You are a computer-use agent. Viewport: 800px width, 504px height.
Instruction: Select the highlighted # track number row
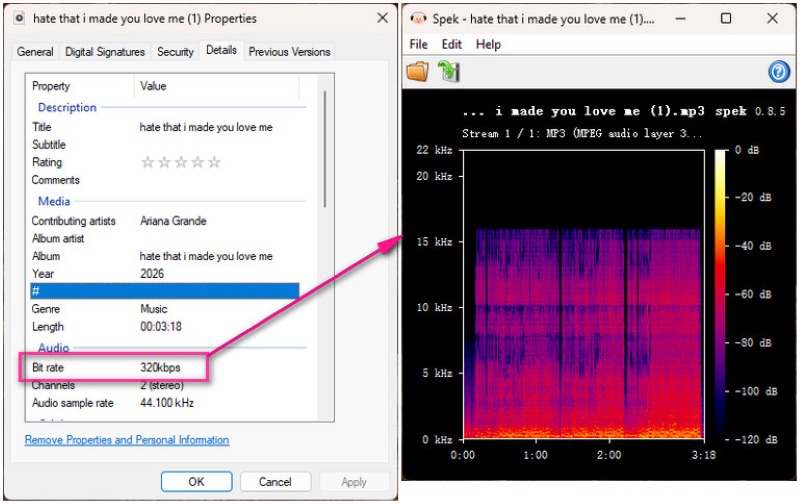click(x=164, y=291)
